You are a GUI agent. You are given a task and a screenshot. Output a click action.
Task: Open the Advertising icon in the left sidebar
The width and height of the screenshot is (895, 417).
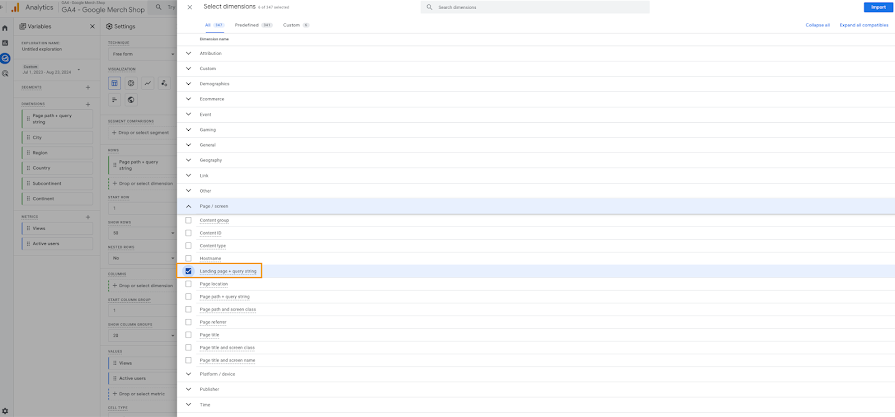click(x=5, y=74)
